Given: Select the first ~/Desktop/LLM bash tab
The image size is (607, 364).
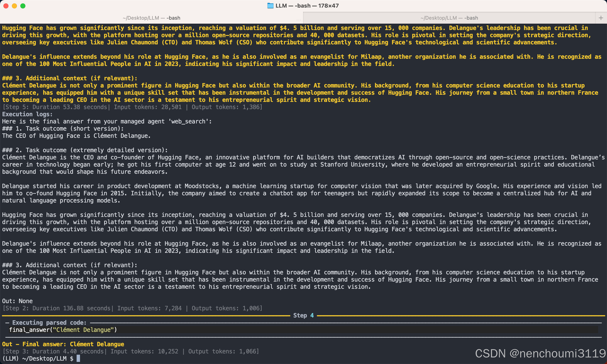Looking at the screenshot, I should [152, 18].
